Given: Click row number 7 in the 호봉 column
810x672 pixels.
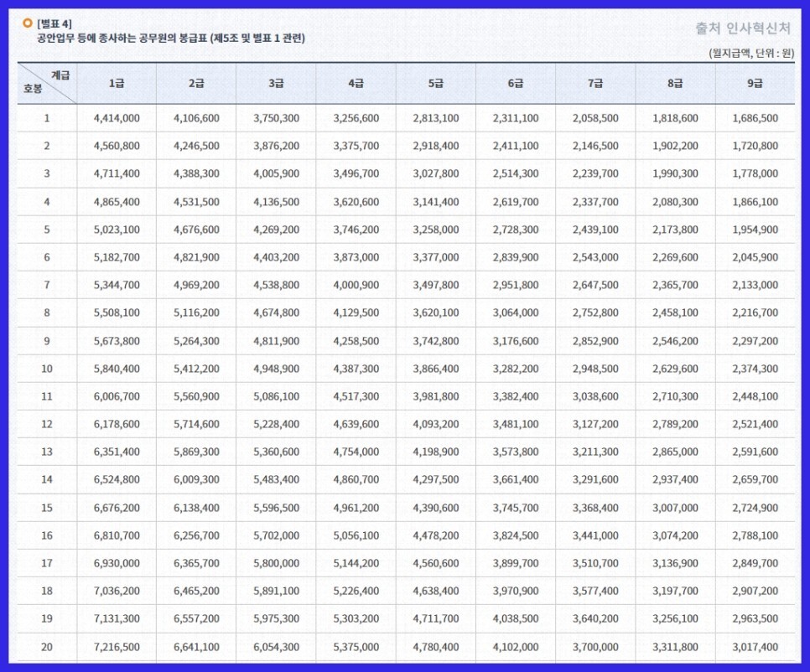Looking at the screenshot, I should click(x=46, y=285).
